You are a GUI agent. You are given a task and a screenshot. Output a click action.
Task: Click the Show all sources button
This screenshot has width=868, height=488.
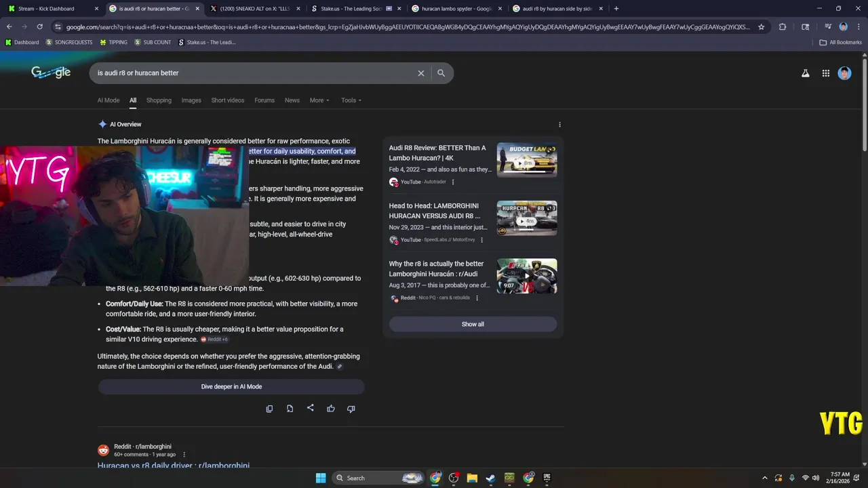(x=473, y=324)
